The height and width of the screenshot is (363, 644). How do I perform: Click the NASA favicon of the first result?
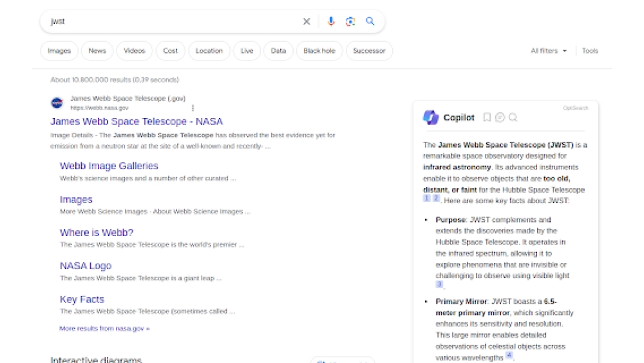pos(57,103)
